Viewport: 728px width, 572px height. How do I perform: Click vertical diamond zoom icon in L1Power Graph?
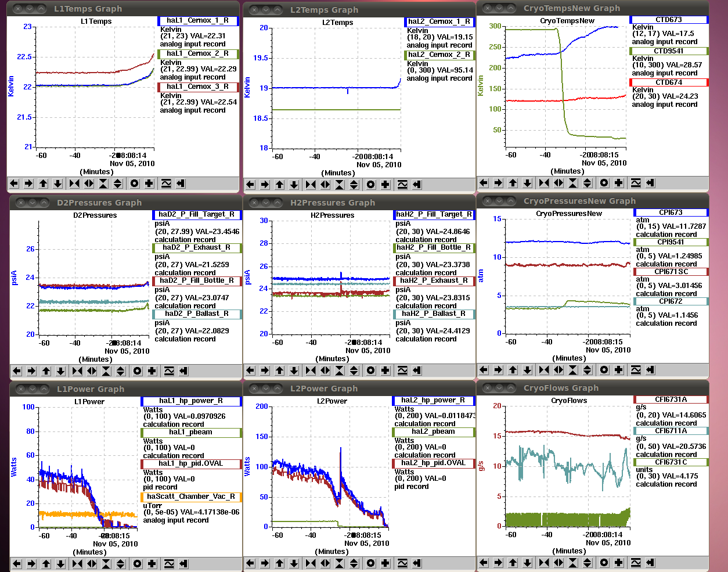tap(121, 564)
